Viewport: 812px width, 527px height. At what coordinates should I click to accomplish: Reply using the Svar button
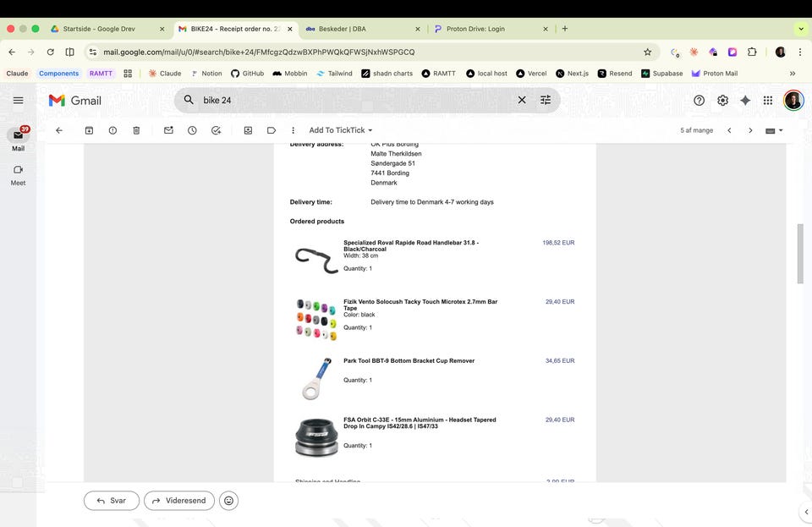pos(112,501)
